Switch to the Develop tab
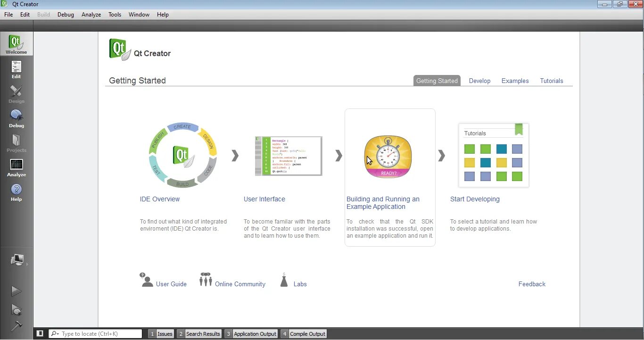The height and width of the screenshot is (340, 644). click(479, 81)
